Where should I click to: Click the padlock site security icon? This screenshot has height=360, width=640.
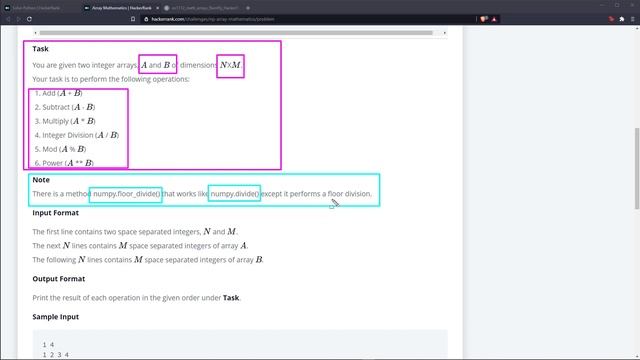(x=146, y=19)
